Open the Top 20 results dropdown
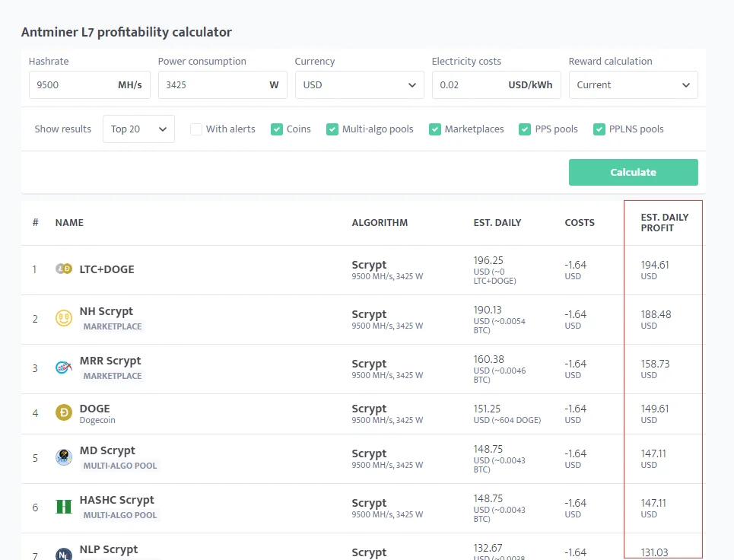This screenshot has height=560, width=734. point(138,129)
